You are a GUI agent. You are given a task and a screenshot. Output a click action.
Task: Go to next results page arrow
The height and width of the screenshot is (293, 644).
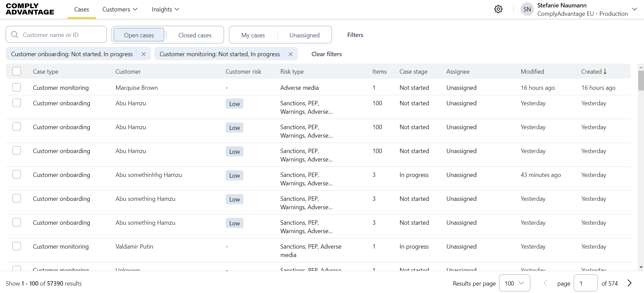pos(629,283)
